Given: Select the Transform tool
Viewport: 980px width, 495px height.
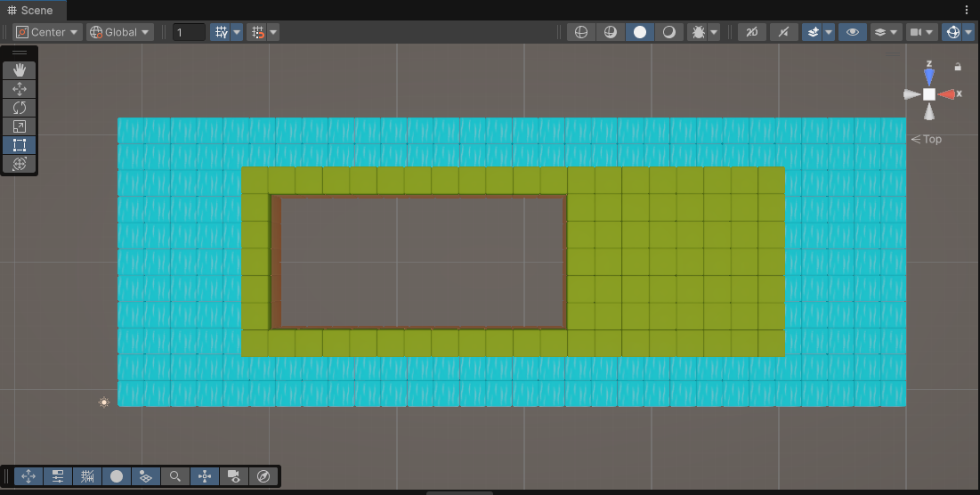Looking at the screenshot, I should [x=20, y=164].
